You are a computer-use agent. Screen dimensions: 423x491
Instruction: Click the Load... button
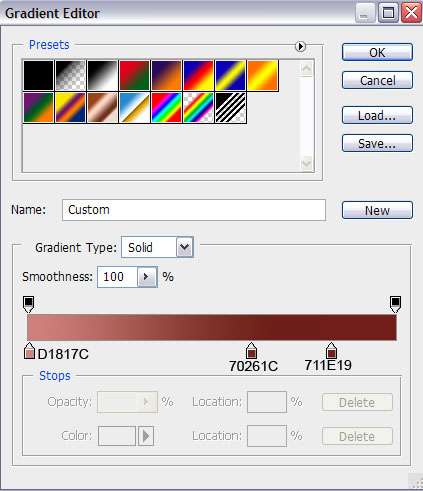click(x=377, y=115)
